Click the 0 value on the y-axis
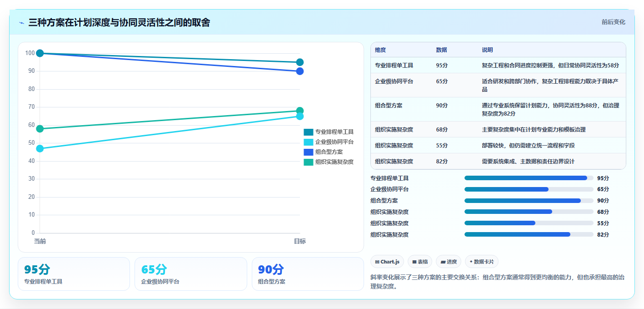The image size is (644, 309). [x=33, y=233]
